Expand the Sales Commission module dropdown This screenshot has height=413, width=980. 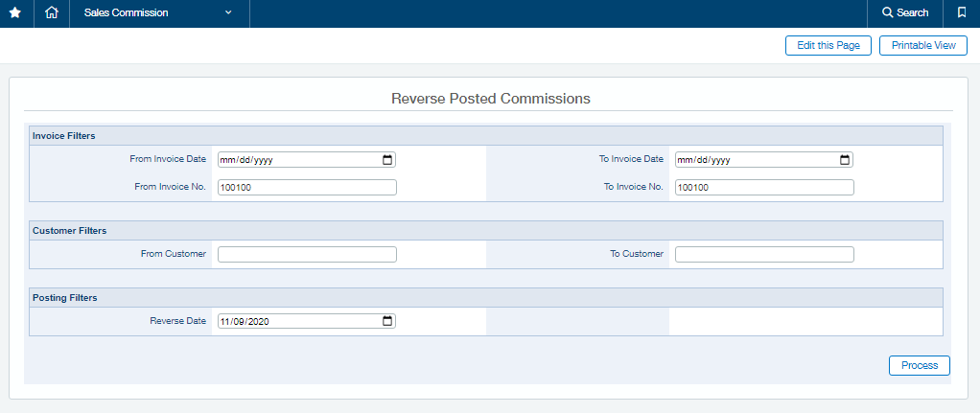pyautogui.click(x=228, y=13)
